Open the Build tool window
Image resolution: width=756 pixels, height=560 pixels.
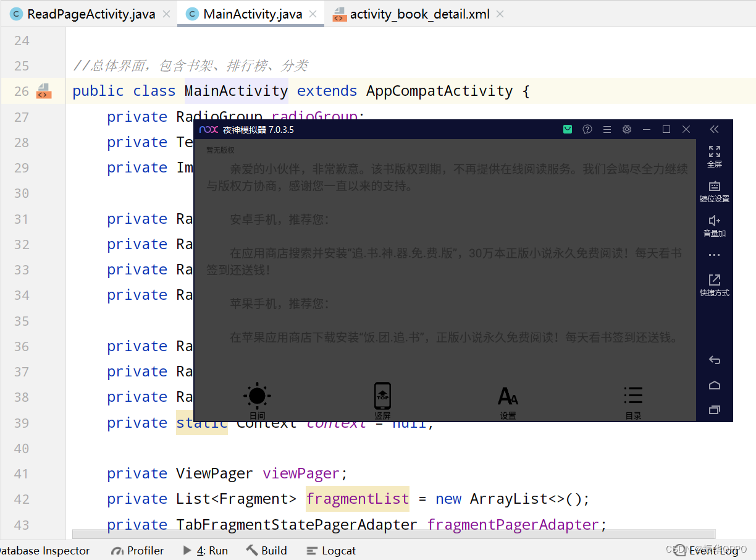(266, 551)
